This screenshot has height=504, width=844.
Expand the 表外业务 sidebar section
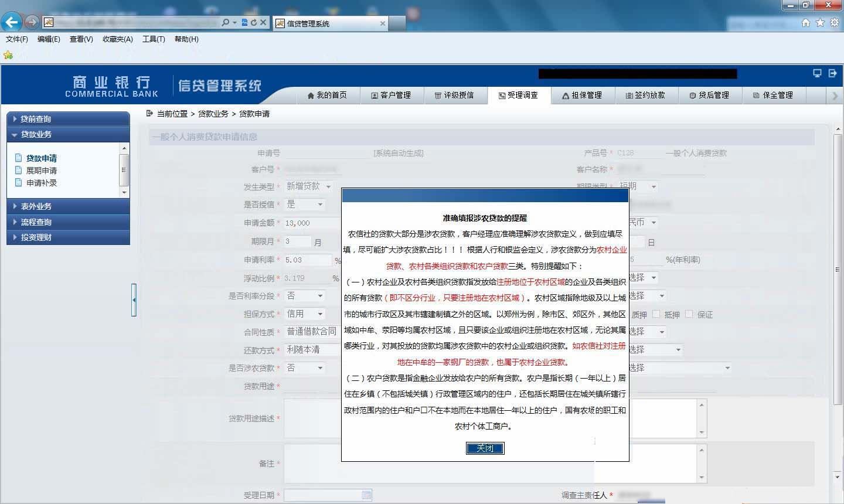point(68,206)
